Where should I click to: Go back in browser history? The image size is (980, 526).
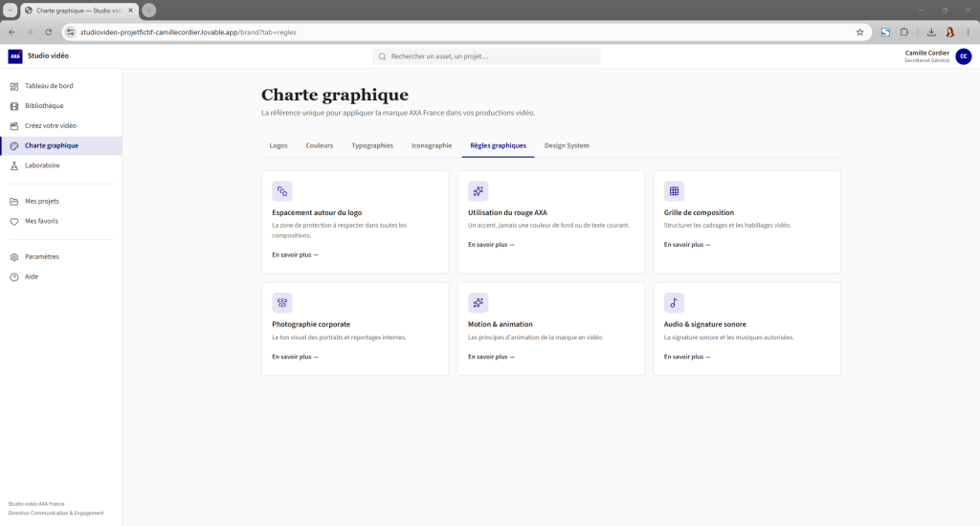point(11,33)
